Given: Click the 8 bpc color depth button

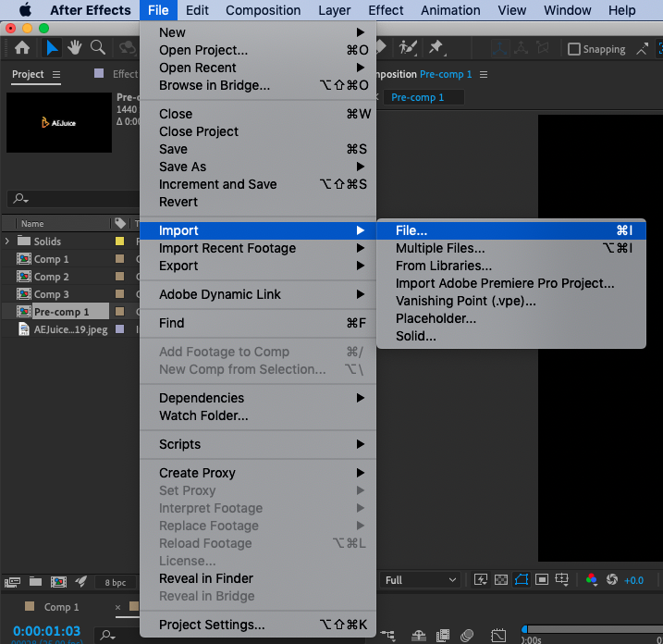Looking at the screenshot, I should coord(116,583).
